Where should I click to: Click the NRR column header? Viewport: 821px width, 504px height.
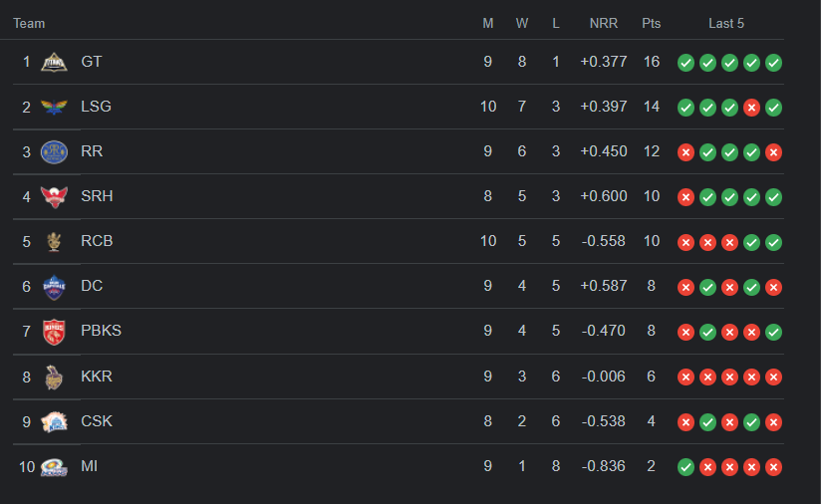604,23
